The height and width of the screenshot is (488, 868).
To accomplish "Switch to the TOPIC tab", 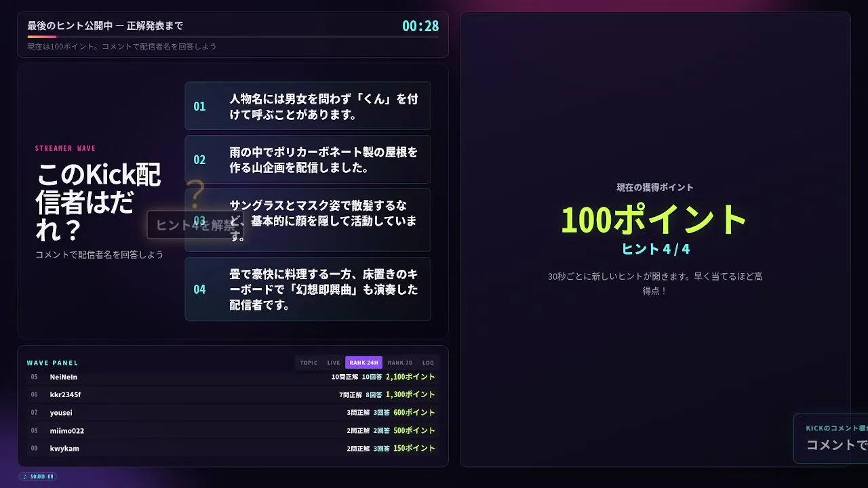I will (309, 363).
